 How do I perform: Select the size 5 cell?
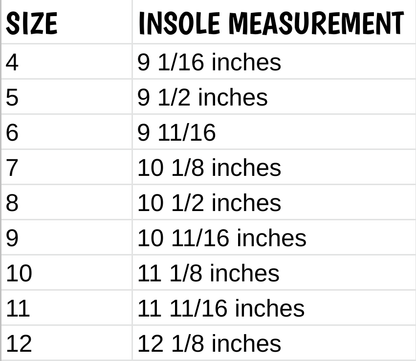(x=67, y=97)
